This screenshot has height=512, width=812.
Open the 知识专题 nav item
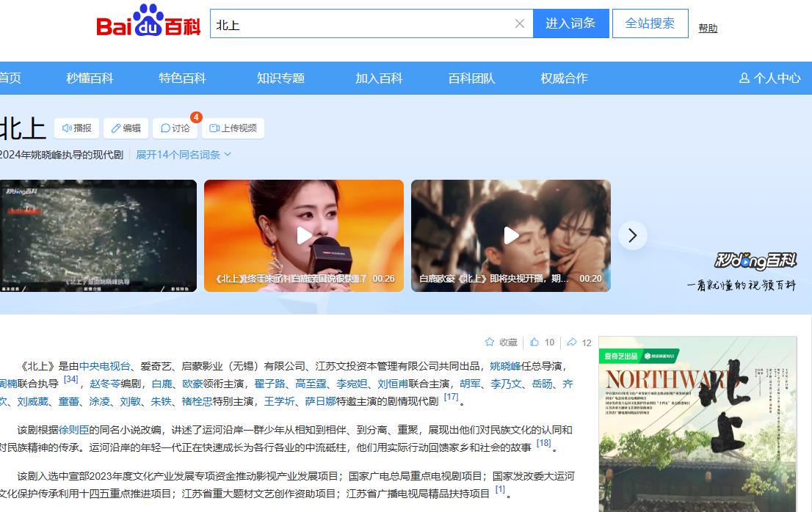(x=280, y=78)
